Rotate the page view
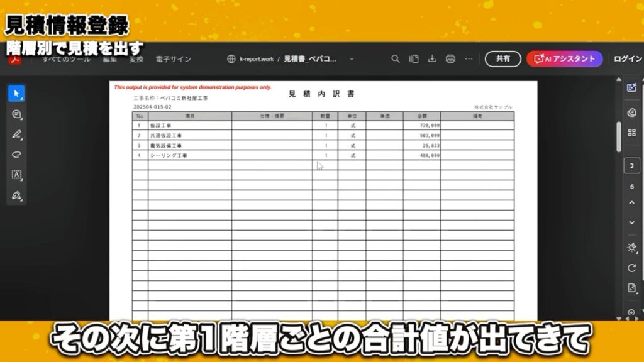The height and width of the screenshot is (362, 644). 631,268
